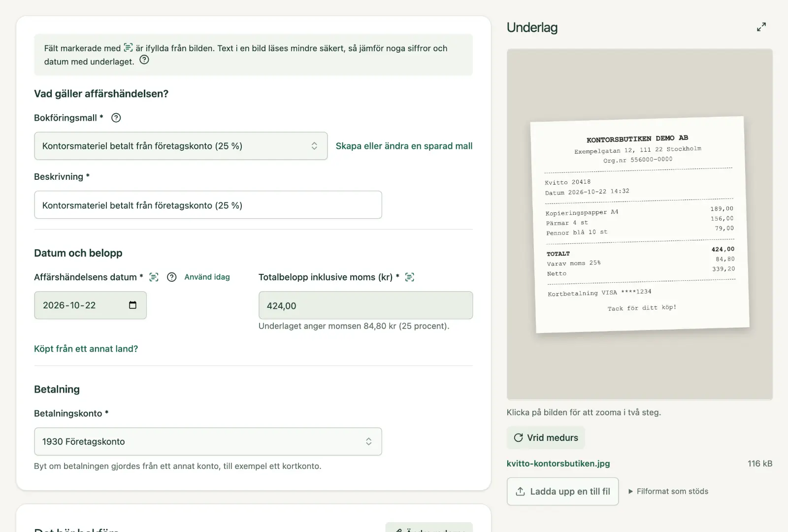Rotate image with Vrid medurs button
The image size is (788, 532).
(x=546, y=437)
